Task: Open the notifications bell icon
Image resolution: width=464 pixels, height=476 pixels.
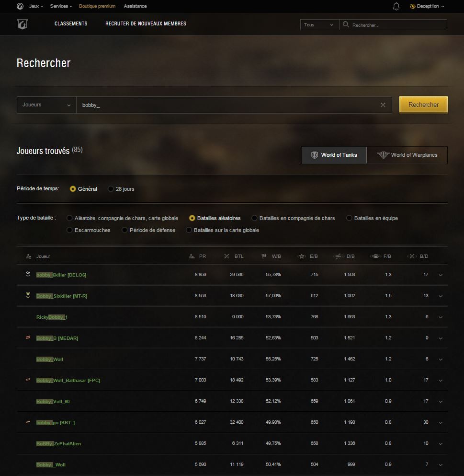Action: pyautogui.click(x=396, y=6)
